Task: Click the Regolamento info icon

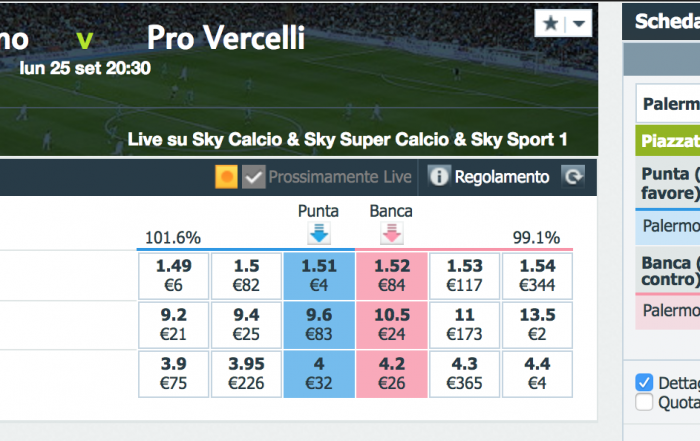Action: 438,177
